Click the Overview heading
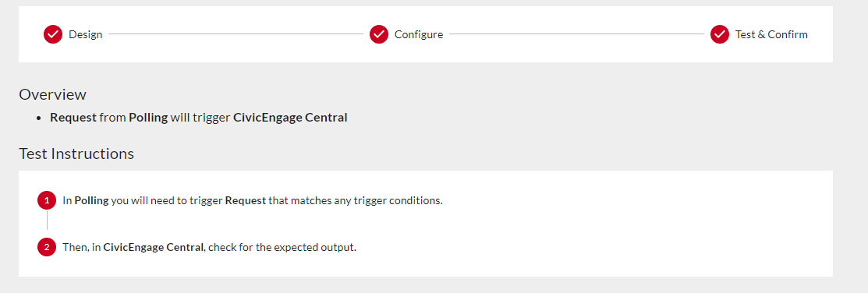 52,94
